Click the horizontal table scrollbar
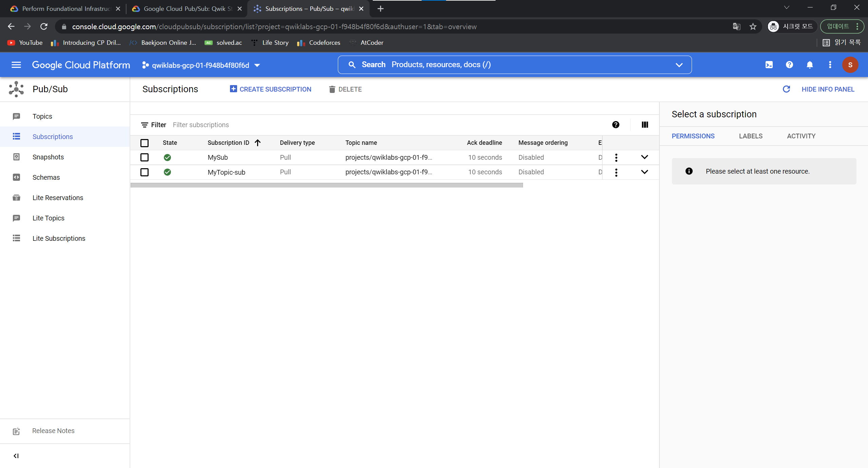This screenshot has width=868, height=468. pos(327,185)
